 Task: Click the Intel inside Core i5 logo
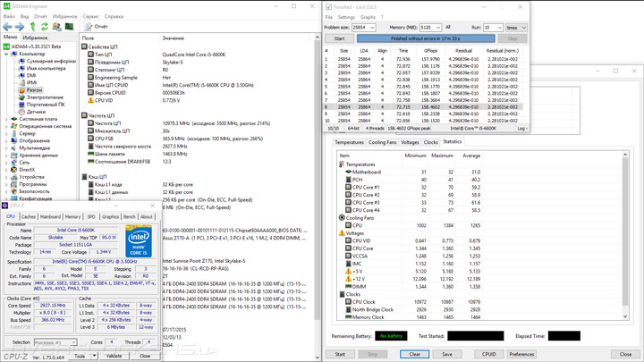coord(139,241)
